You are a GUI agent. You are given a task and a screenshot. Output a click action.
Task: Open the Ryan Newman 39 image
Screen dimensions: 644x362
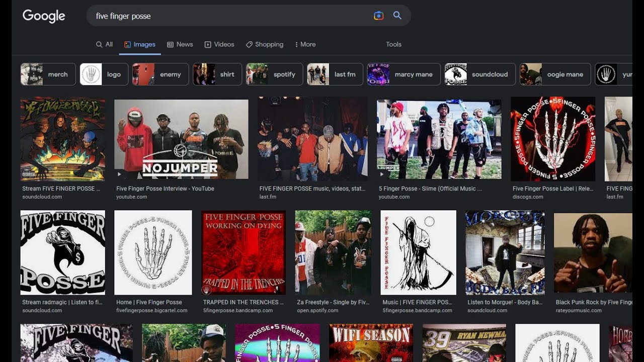[x=464, y=343]
